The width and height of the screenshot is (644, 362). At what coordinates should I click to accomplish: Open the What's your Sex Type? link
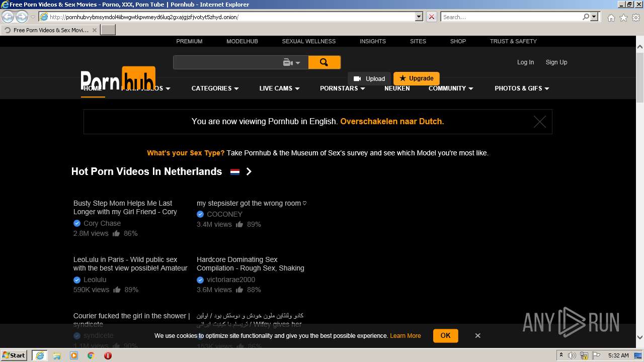tap(186, 153)
